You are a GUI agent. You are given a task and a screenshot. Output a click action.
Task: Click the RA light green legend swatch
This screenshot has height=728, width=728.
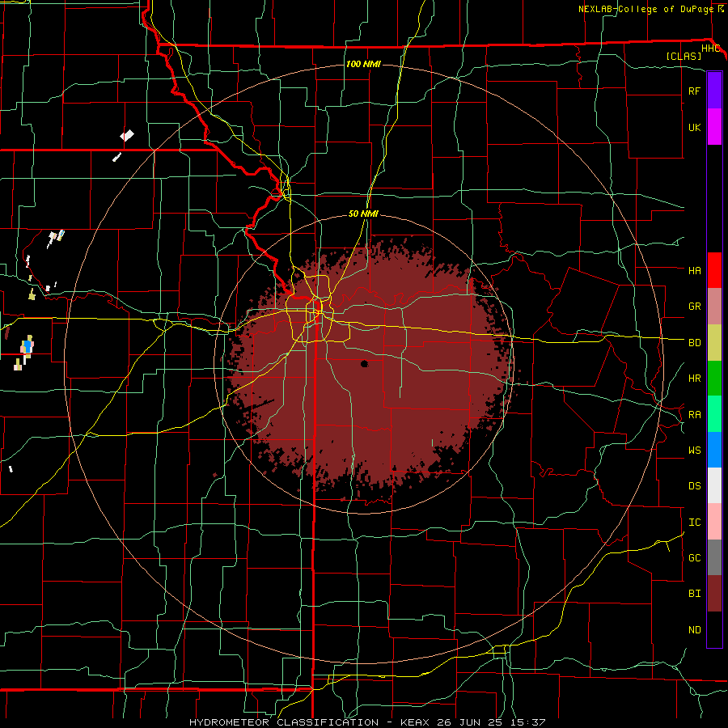(714, 414)
